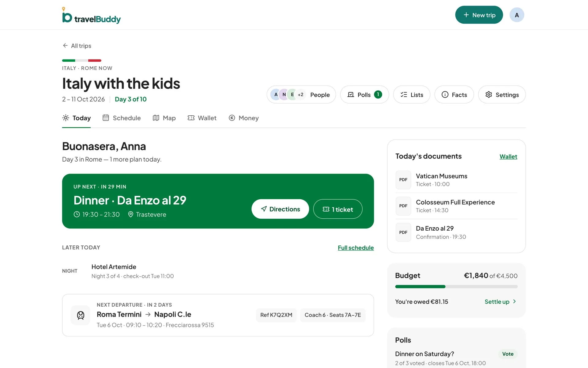Open Directions for the dinner

point(280,209)
